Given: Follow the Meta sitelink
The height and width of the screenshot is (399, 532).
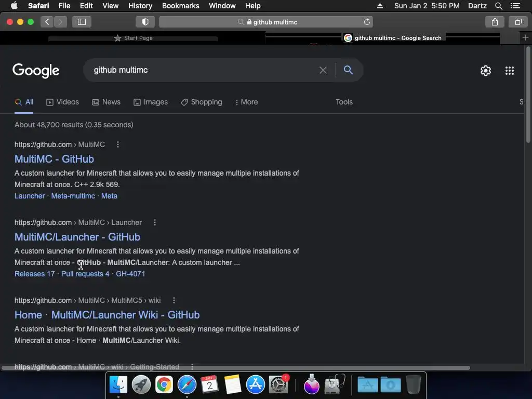Looking at the screenshot, I should [x=109, y=196].
